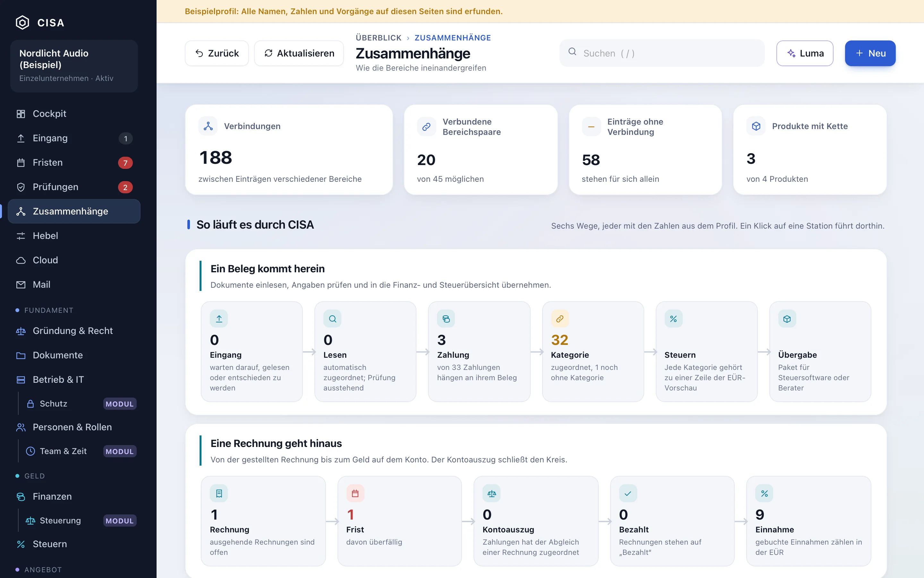The height and width of the screenshot is (578, 924).
Task: Open Finanzen in the sidebar
Action: click(74, 496)
